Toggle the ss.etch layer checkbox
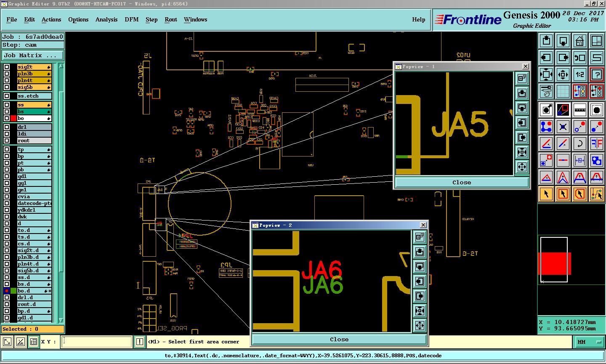 (x=7, y=96)
